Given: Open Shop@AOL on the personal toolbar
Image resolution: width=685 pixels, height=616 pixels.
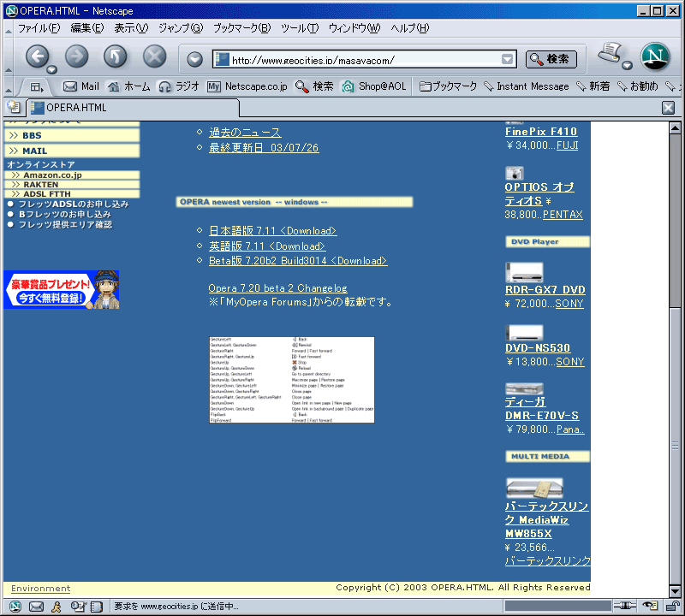Looking at the screenshot, I should pos(374,86).
